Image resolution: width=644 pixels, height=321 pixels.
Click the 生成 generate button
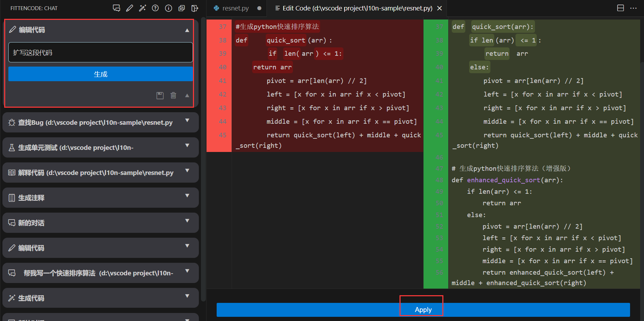(x=100, y=74)
